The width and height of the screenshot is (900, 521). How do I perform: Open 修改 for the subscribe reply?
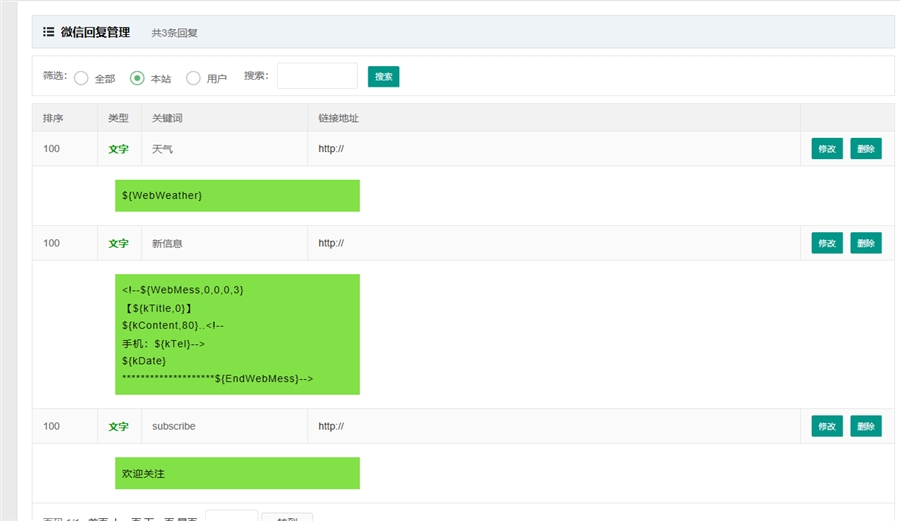[x=827, y=426]
